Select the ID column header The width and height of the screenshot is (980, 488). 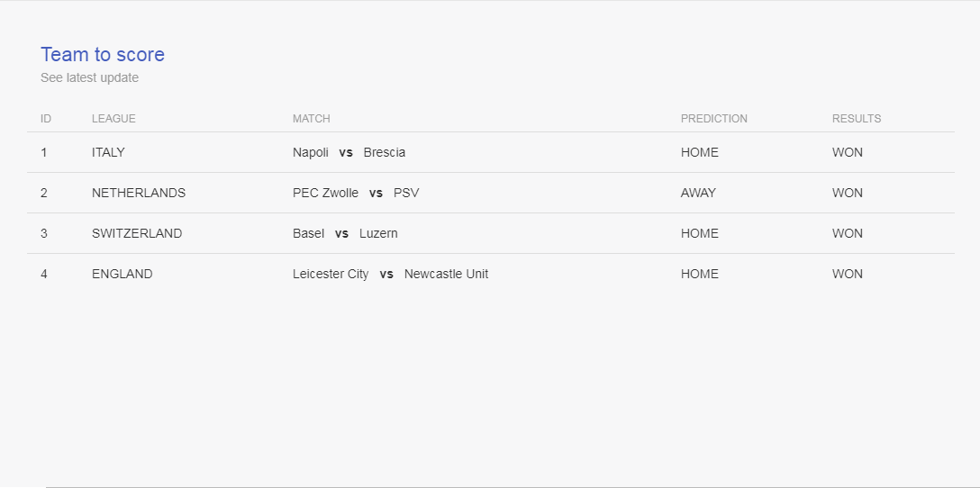pos(46,119)
